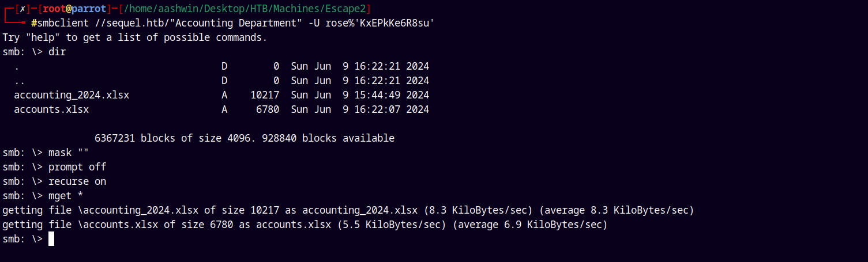The image size is (868, 262).
Task: Click the red X status marker in prompt
Action: tap(21, 9)
